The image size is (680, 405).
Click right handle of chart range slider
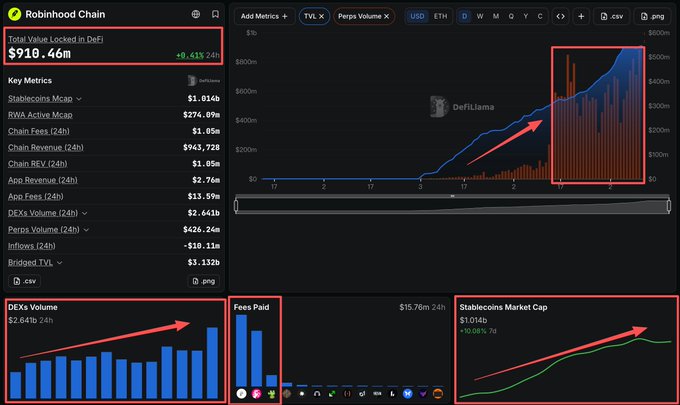coord(669,206)
